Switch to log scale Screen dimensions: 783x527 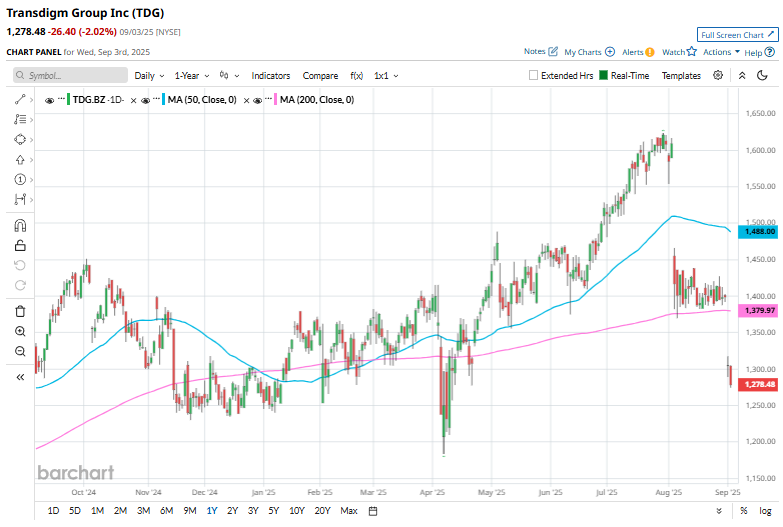(765, 511)
